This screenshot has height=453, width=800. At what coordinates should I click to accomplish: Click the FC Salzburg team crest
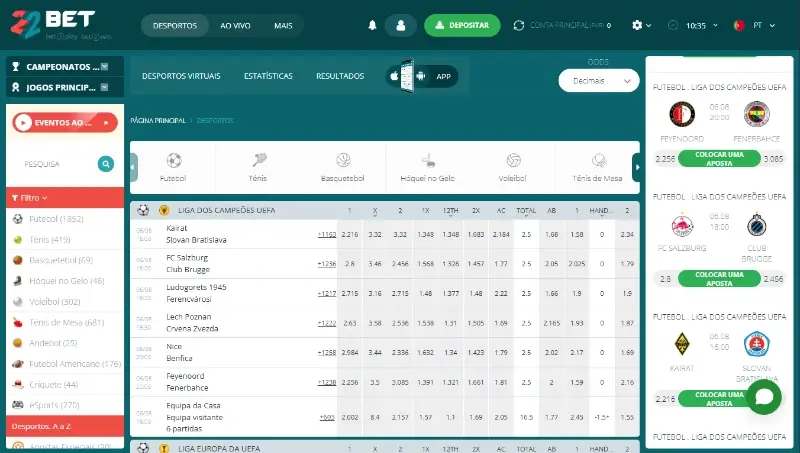click(682, 224)
